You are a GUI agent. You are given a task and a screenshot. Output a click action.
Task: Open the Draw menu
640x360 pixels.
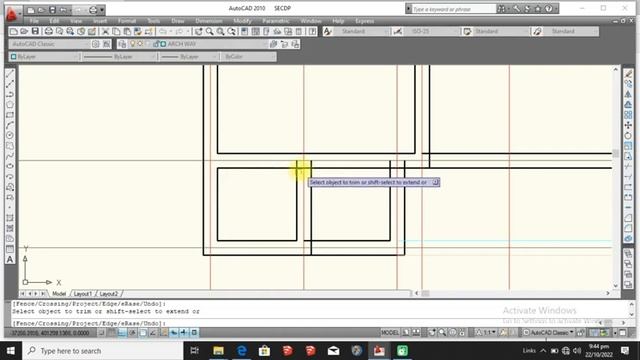178,21
